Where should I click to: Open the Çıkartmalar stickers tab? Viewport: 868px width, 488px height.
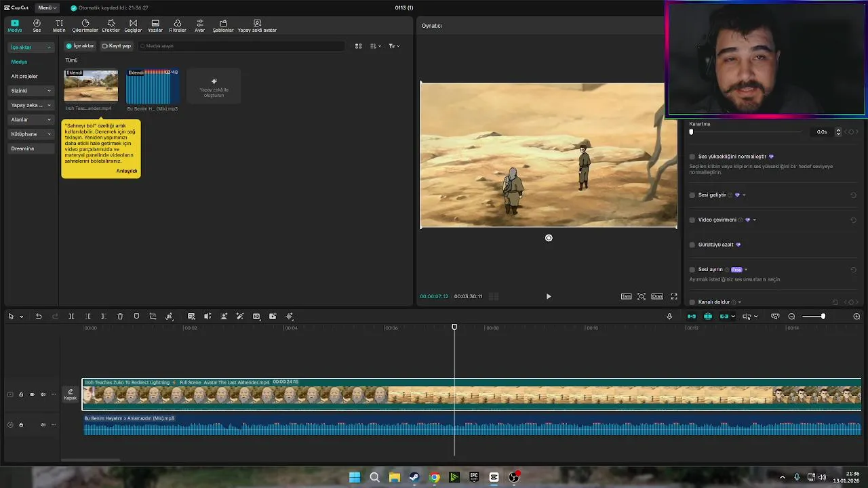pos(85,26)
